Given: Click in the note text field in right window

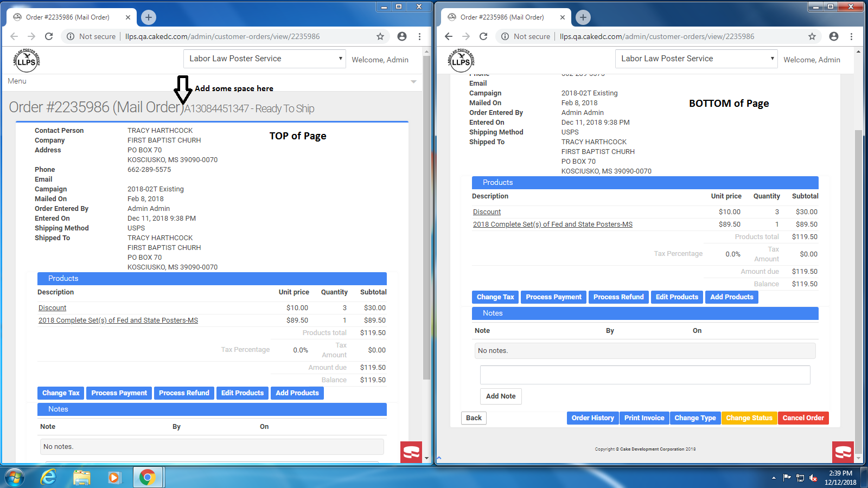Looking at the screenshot, I should (x=644, y=375).
